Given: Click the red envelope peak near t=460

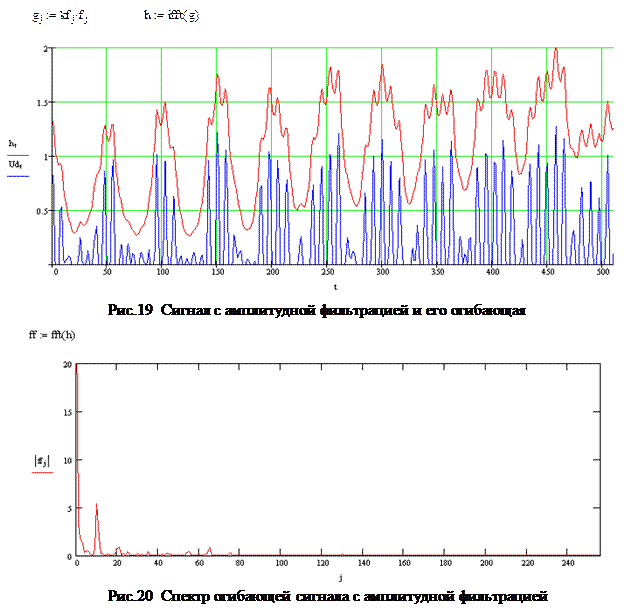Looking at the screenshot, I should pyautogui.click(x=556, y=50).
